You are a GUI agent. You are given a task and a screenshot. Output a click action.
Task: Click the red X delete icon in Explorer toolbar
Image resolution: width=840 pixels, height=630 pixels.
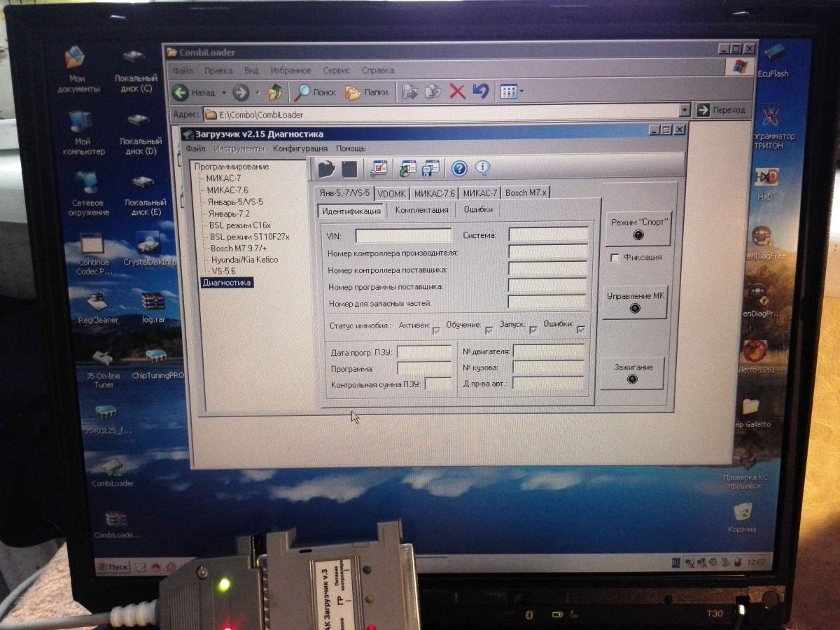click(x=457, y=92)
